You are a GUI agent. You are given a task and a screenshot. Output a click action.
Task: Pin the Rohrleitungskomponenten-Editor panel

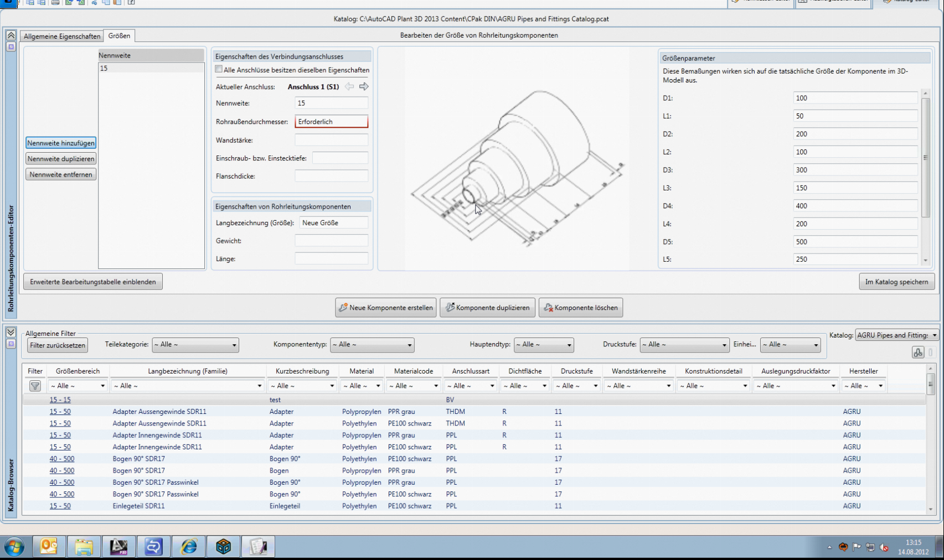tap(11, 47)
